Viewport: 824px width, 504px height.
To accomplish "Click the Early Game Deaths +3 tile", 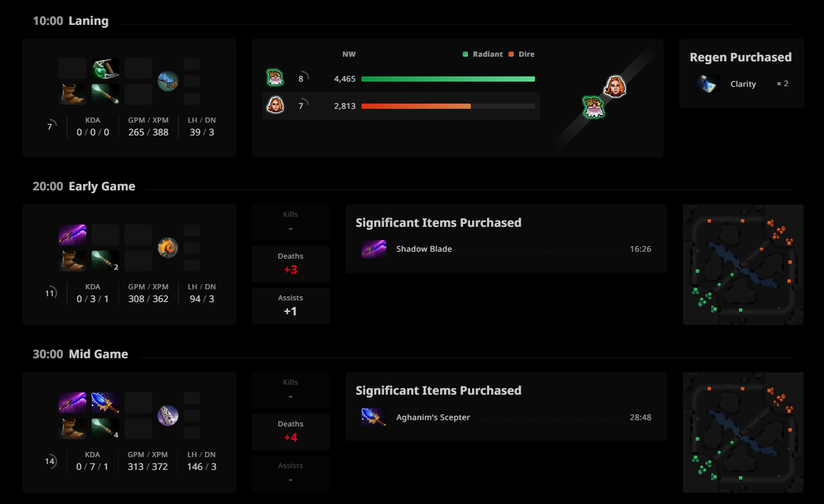I will click(x=291, y=264).
